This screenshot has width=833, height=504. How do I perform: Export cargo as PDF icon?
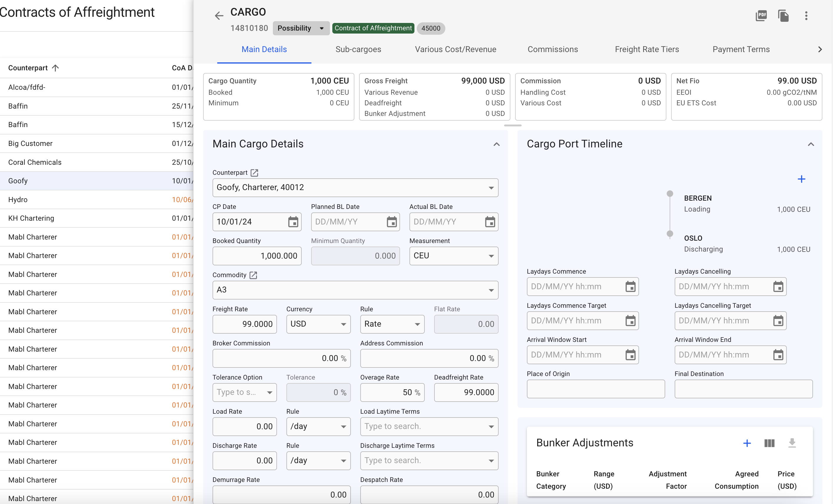point(761,16)
